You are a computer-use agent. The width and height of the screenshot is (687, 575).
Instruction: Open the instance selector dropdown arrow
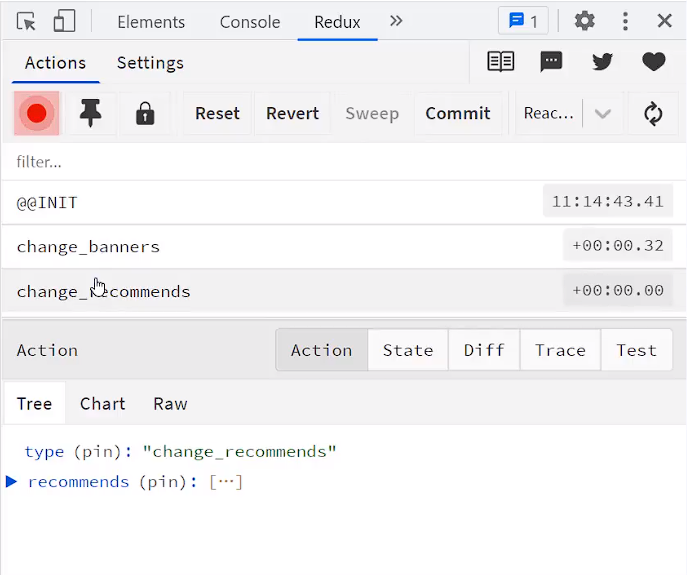point(602,113)
